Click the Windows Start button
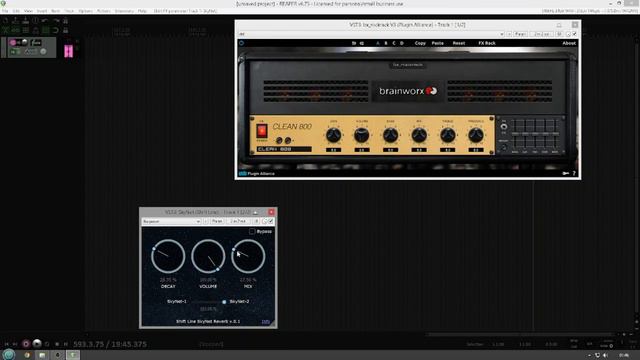The height and width of the screenshot is (360, 640). 9,355
